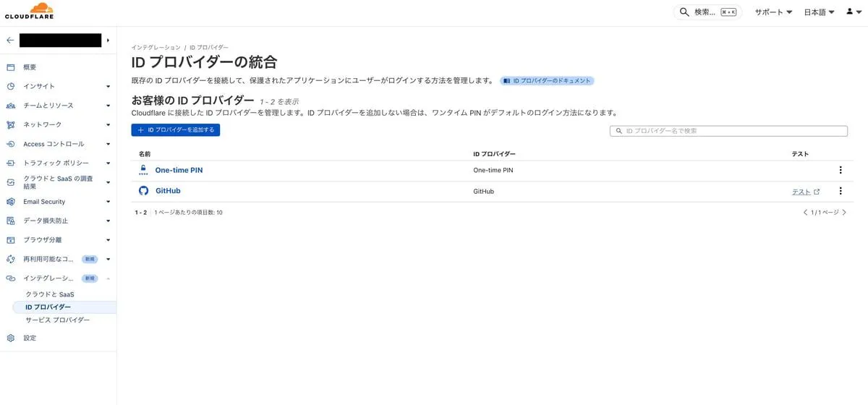Open ID プロバイダーのドキュメント link

click(x=548, y=81)
